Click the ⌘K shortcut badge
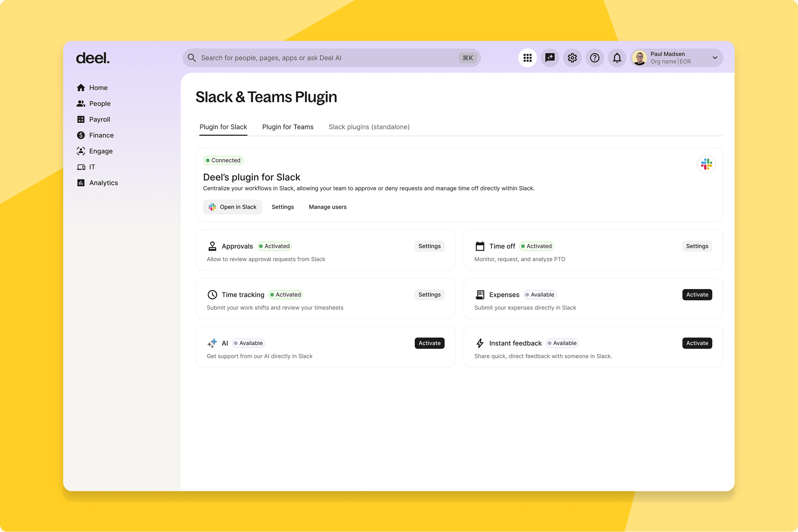798x532 pixels. [467, 58]
